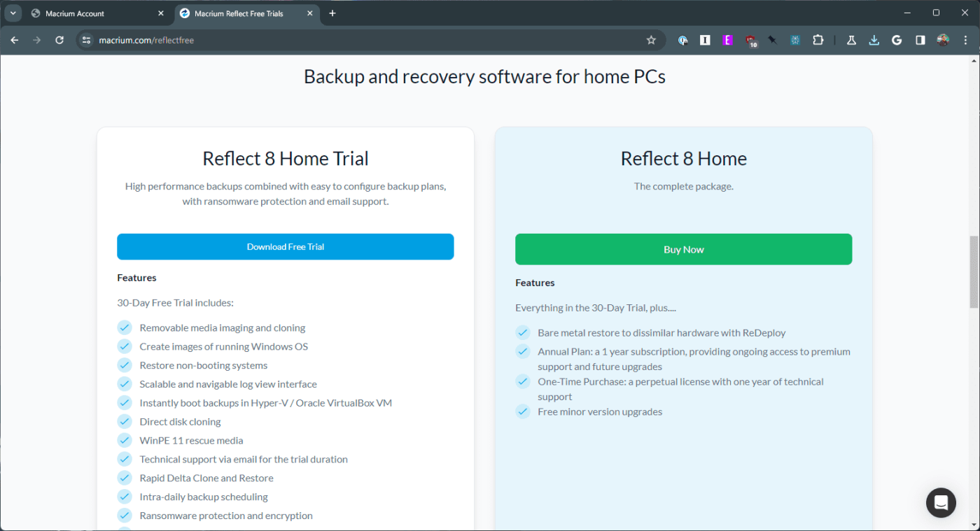Click the Download Free Trial button
The width and height of the screenshot is (980, 531).
(x=286, y=247)
